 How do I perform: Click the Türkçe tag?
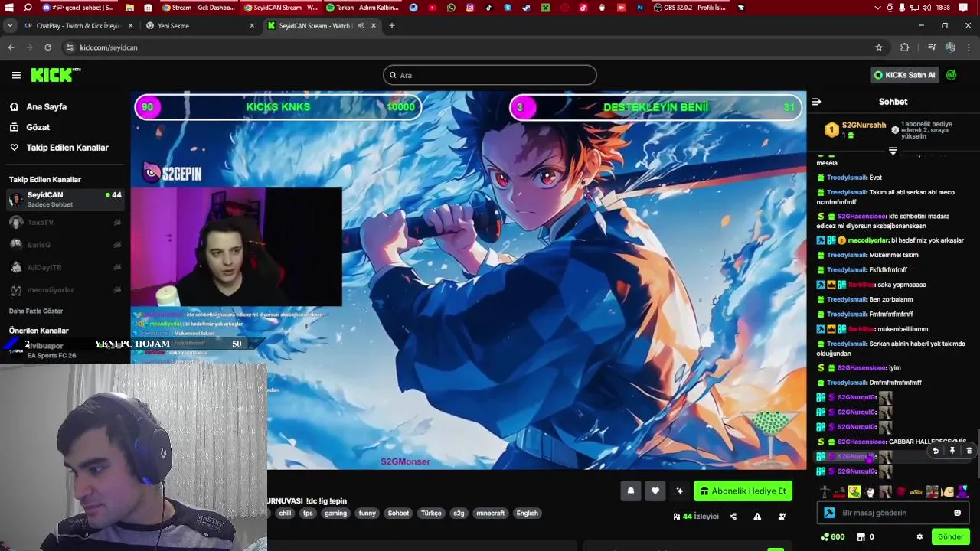pos(431,514)
